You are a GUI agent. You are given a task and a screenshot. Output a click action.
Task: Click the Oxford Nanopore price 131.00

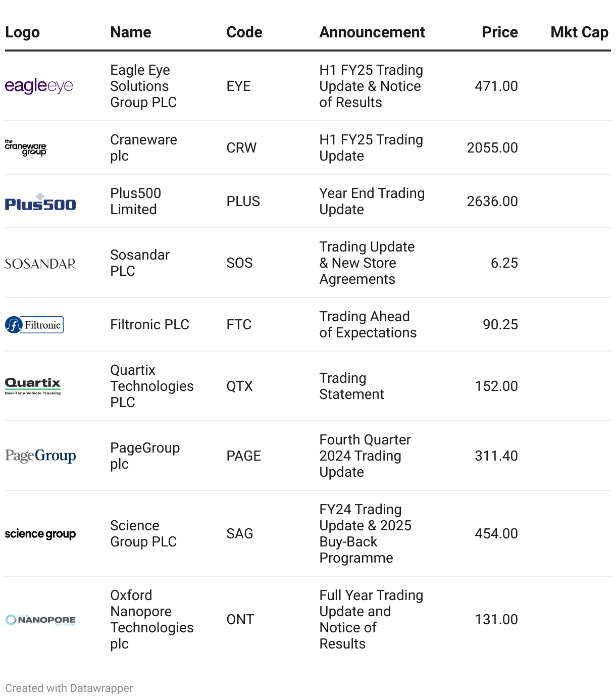point(496,619)
